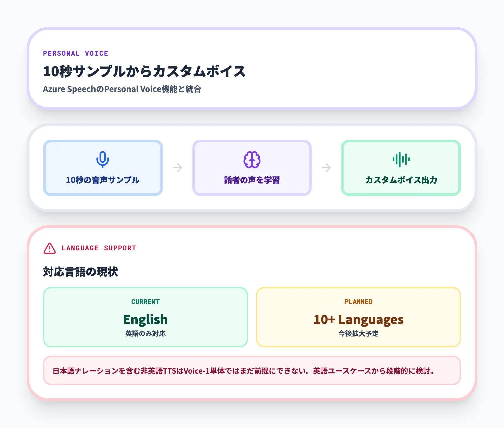Toggle the 話者の声を学習 step card
The width and height of the screenshot is (504, 428).
point(252,168)
